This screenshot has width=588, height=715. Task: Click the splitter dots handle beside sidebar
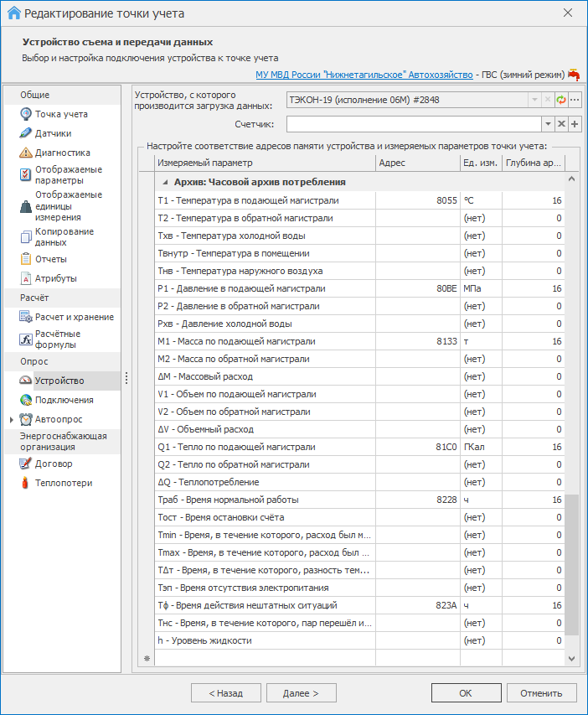point(126,378)
